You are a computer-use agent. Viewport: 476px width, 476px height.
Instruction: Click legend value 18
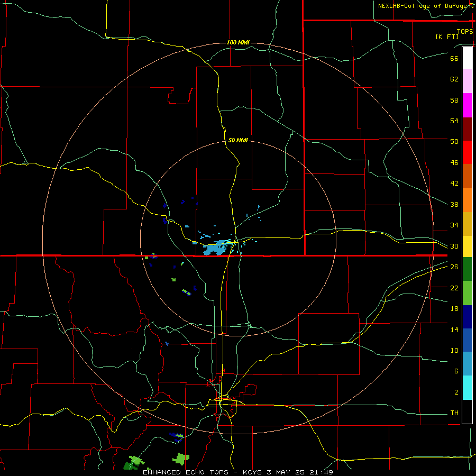(x=454, y=309)
